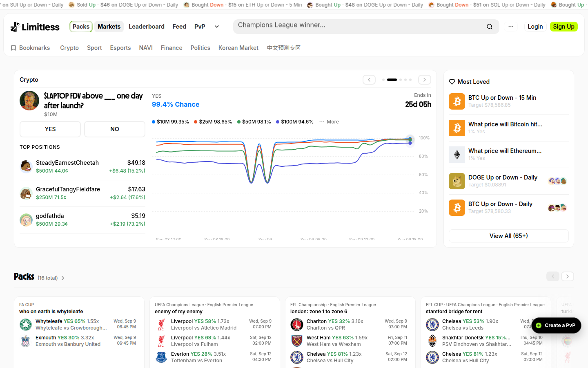Click the Most Loved heart icon

(452, 82)
